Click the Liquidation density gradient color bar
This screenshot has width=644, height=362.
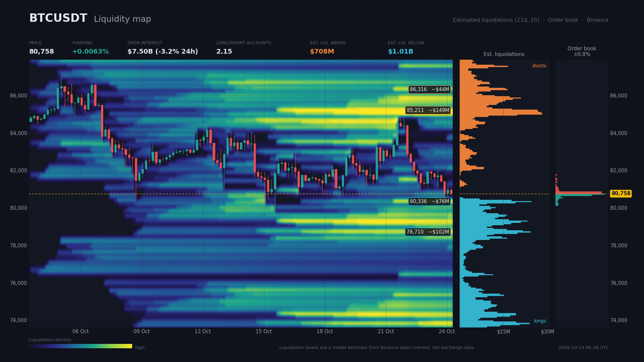tap(80, 346)
